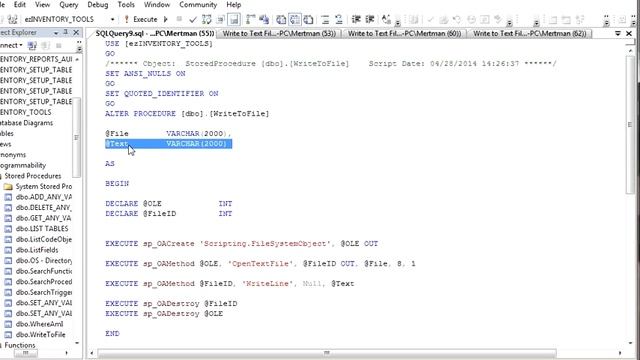Open the Debug menu
Image resolution: width=640 pixels, height=360 pixels.
click(98, 5)
